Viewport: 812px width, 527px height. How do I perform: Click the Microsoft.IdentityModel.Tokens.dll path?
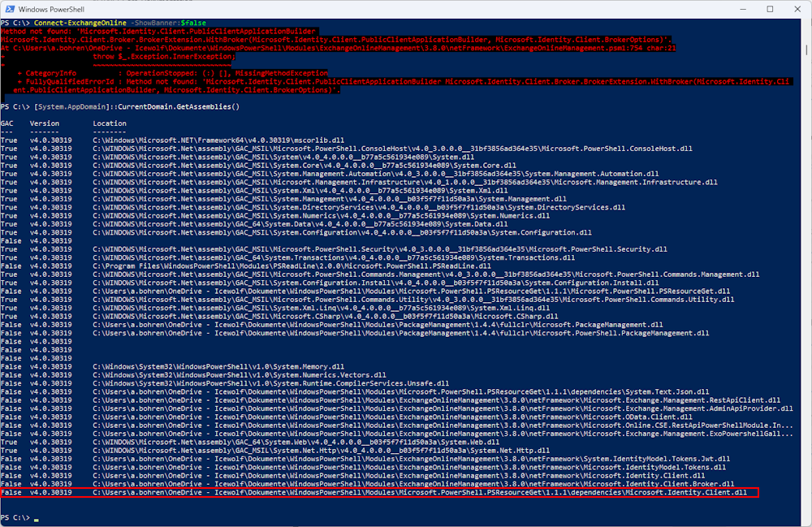click(409, 468)
